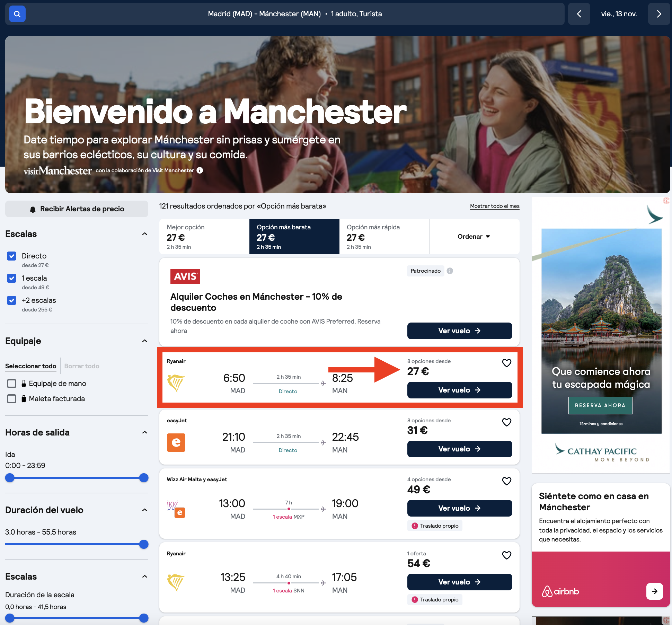The height and width of the screenshot is (625, 672).
Task: Collapse Horas de salida section
Action: [145, 432]
